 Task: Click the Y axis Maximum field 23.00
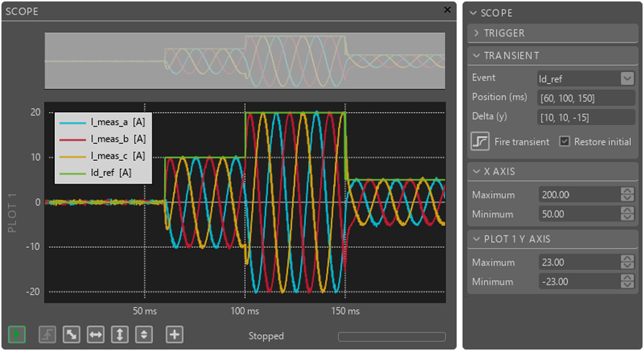pos(580,262)
